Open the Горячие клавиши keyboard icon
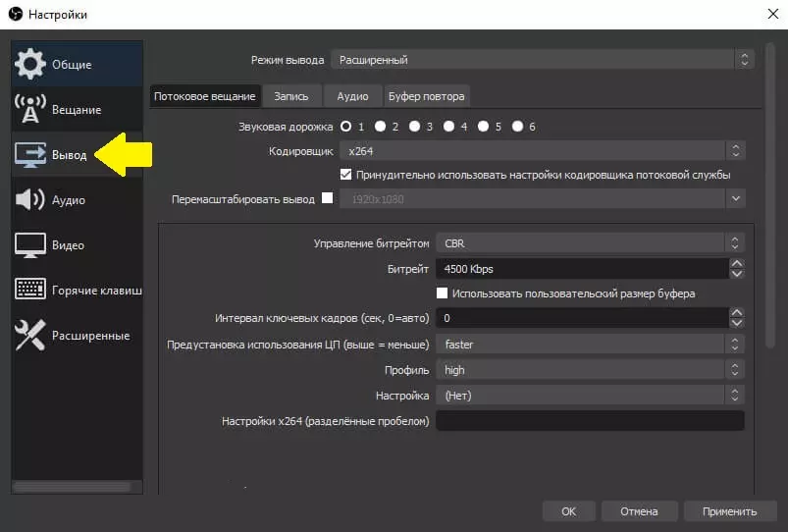The height and width of the screenshot is (532, 788). click(x=30, y=290)
